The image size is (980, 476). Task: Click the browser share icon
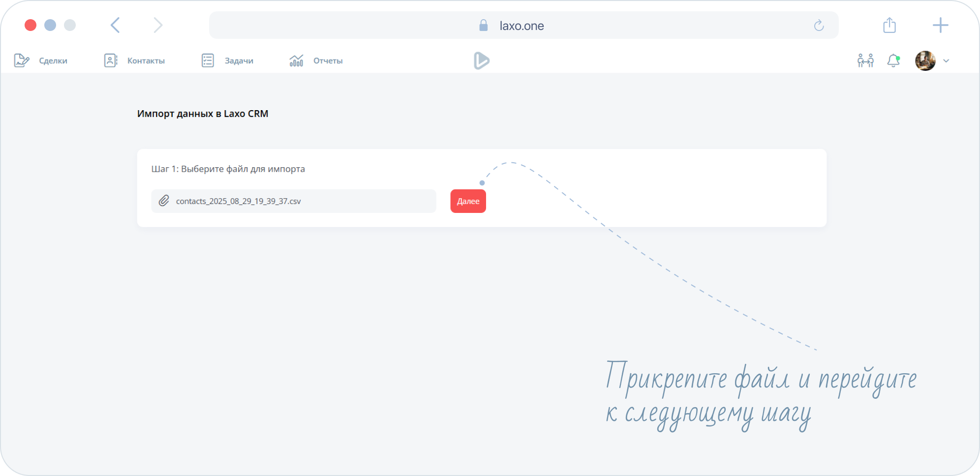(x=889, y=25)
